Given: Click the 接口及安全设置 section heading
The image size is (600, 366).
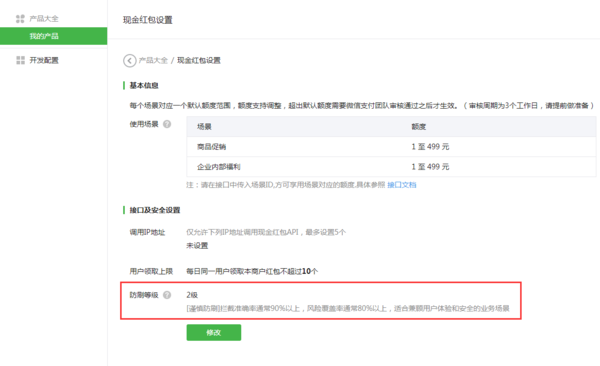Looking at the screenshot, I should [155, 210].
